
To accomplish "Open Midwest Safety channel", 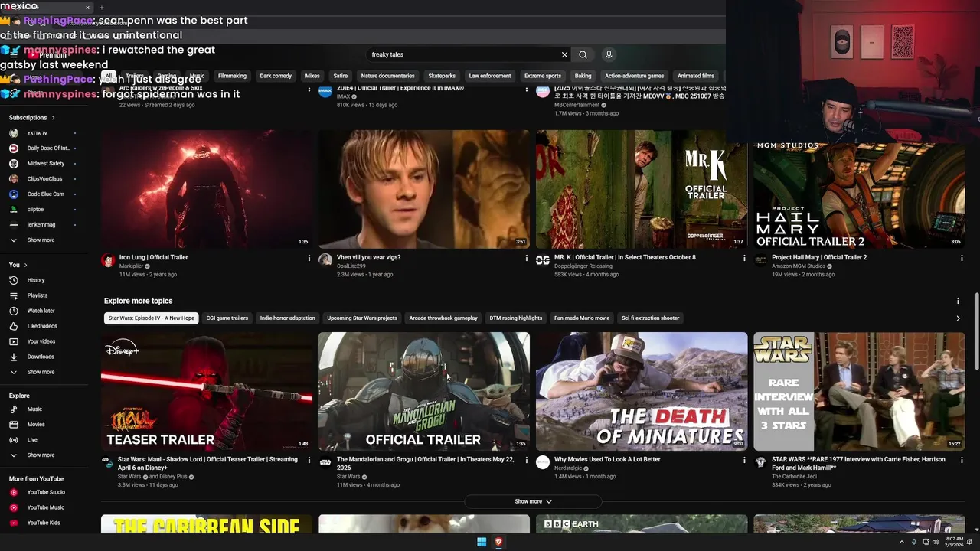I will [x=46, y=164].
